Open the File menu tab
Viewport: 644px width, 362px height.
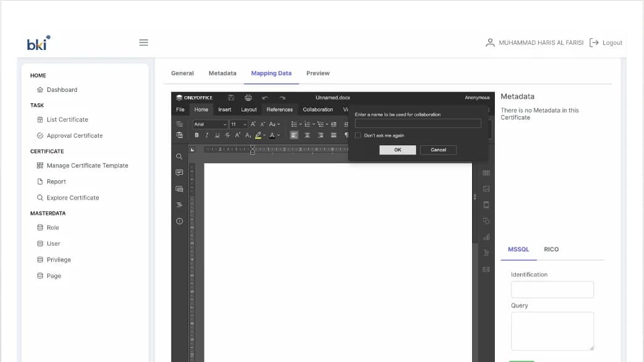pyautogui.click(x=180, y=110)
